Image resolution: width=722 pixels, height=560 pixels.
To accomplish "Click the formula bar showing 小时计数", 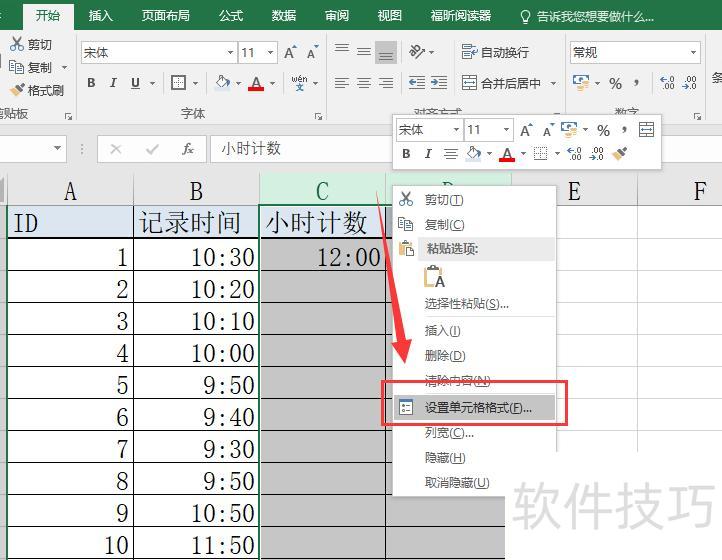I will pyautogui.click(x=302, y=149).
